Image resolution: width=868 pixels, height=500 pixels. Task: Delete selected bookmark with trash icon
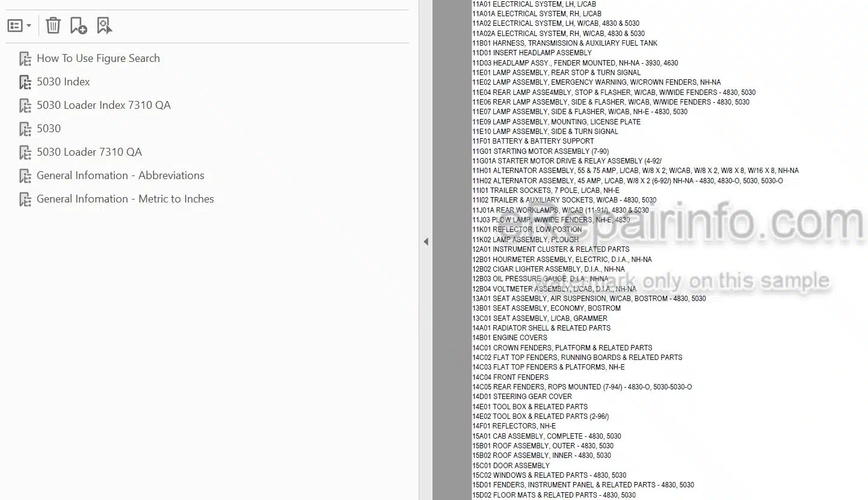point(53,25)
